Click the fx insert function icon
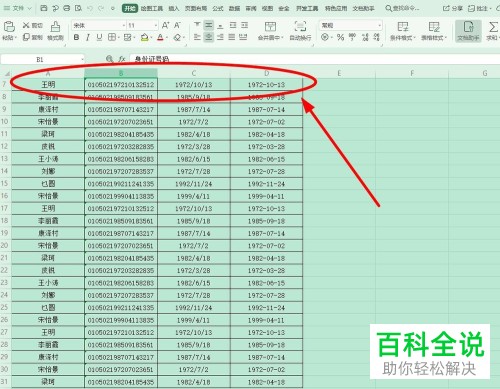The width and height of the screenshot is (500, 389). pos(122,59)
